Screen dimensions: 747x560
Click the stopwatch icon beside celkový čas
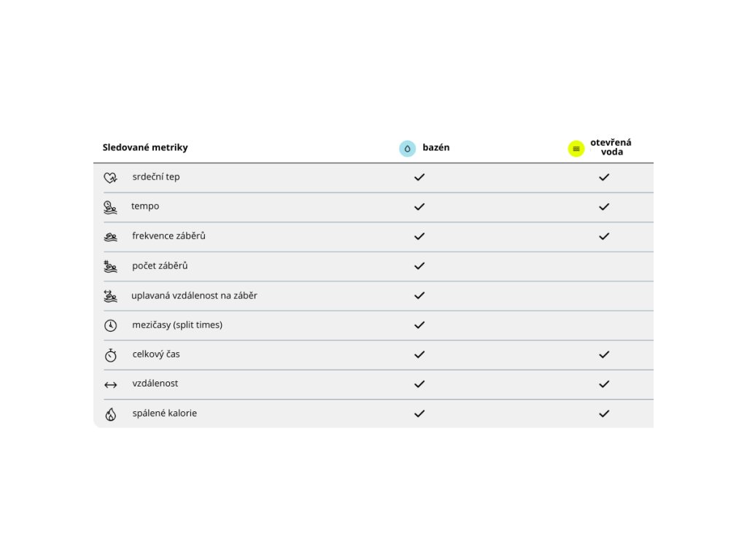click(x=110, y=355)
